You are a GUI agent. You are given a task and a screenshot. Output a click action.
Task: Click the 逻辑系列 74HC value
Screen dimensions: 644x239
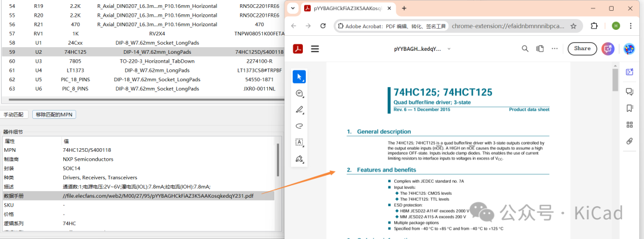point(69,223)
